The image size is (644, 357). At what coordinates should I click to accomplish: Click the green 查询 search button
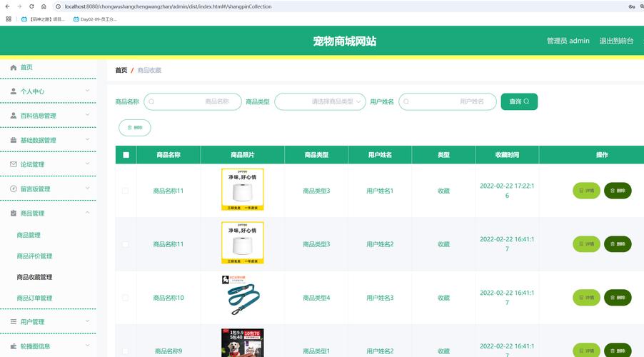pyautogui.click(x=519, y=102)
